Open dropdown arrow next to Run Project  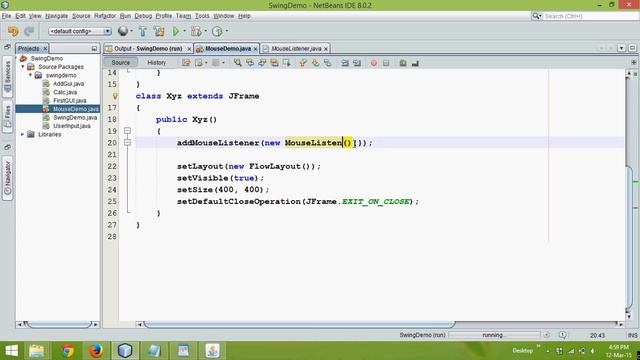click(184, 31)
